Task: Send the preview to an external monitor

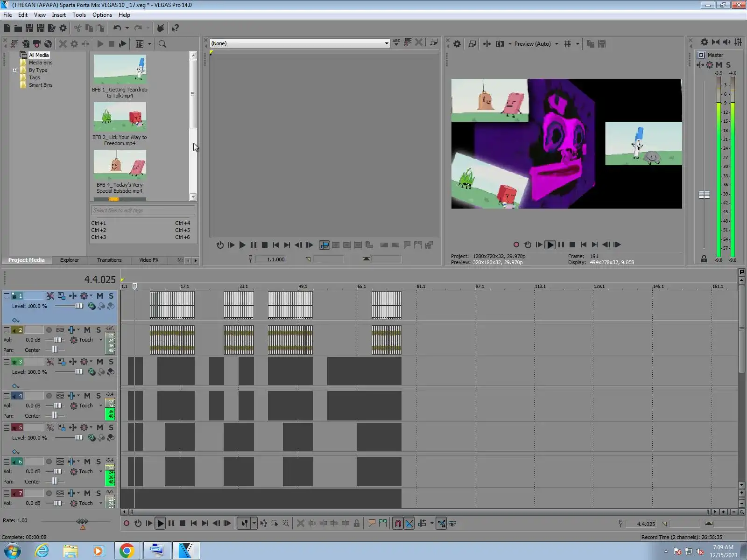Action: pyautogui.click(x=472, y=44)
